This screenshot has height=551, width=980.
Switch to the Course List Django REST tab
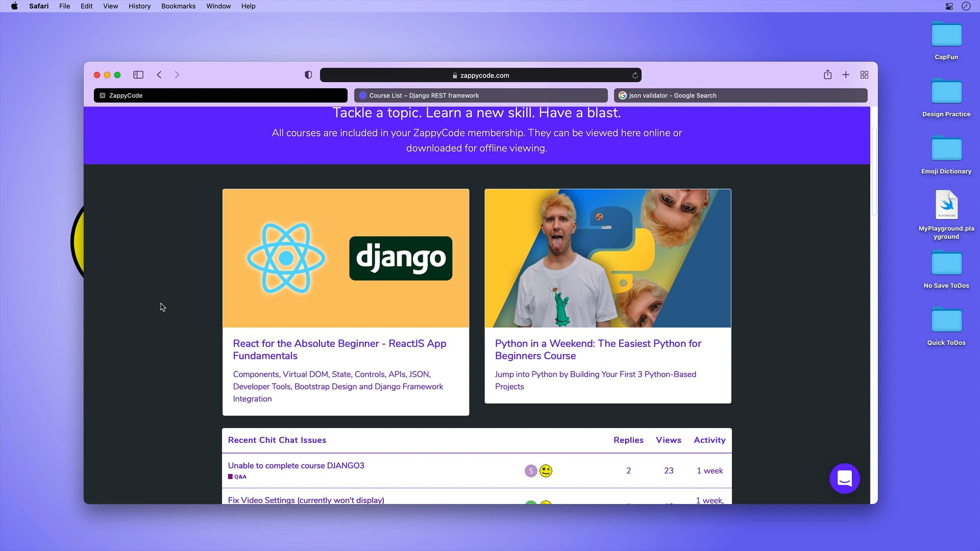click(480, 95)
